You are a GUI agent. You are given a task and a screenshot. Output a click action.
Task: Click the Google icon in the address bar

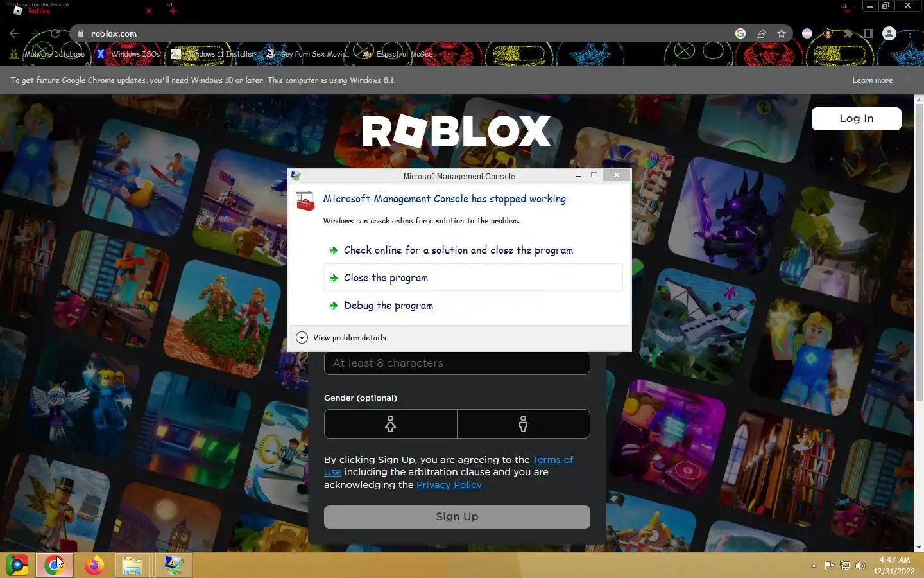pos(740,33)
